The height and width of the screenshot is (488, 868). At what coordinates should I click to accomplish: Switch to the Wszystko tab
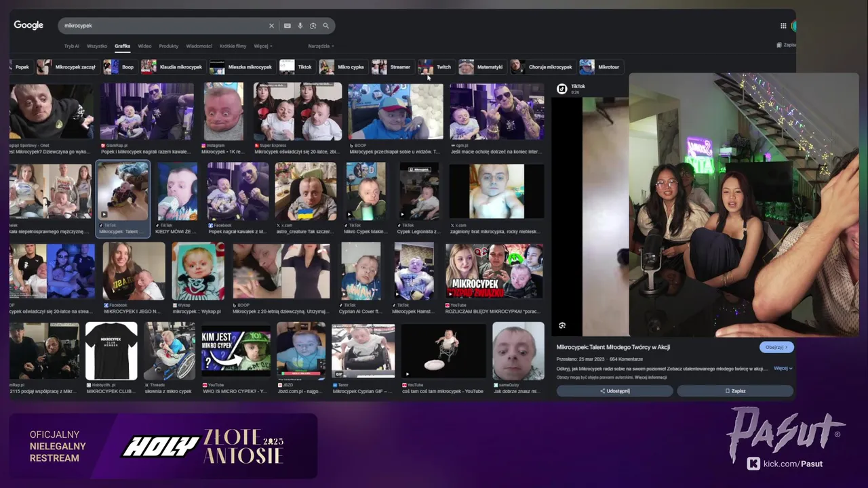pos(97,46)
